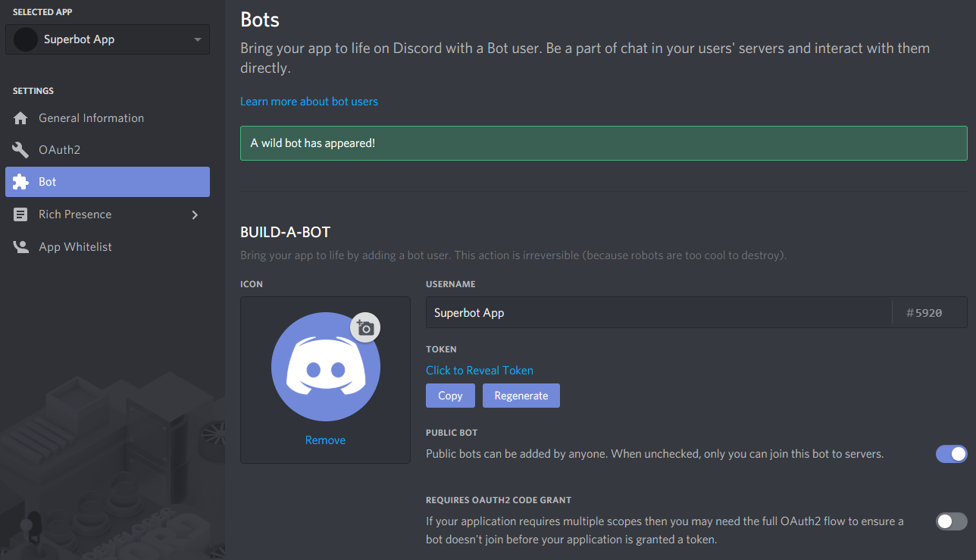The image size is (976, 560).
Task: Click the Discord logo bot avatar
Action: click(326, 367)
